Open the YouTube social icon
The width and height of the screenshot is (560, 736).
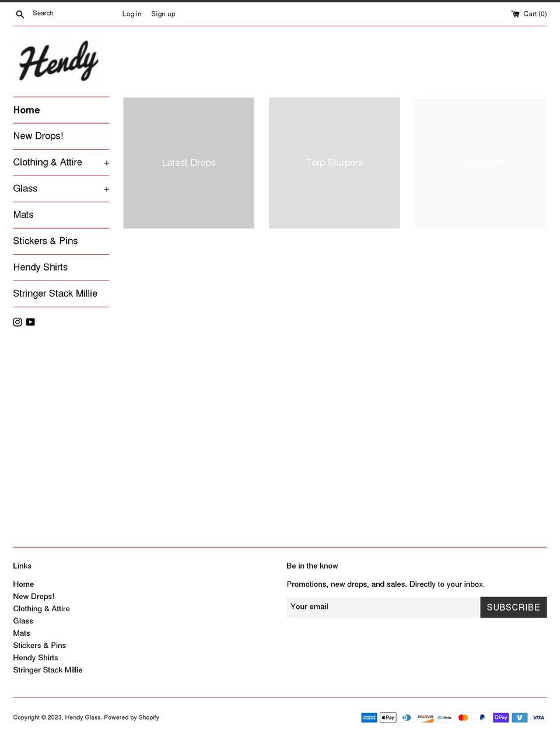(30, 322)
